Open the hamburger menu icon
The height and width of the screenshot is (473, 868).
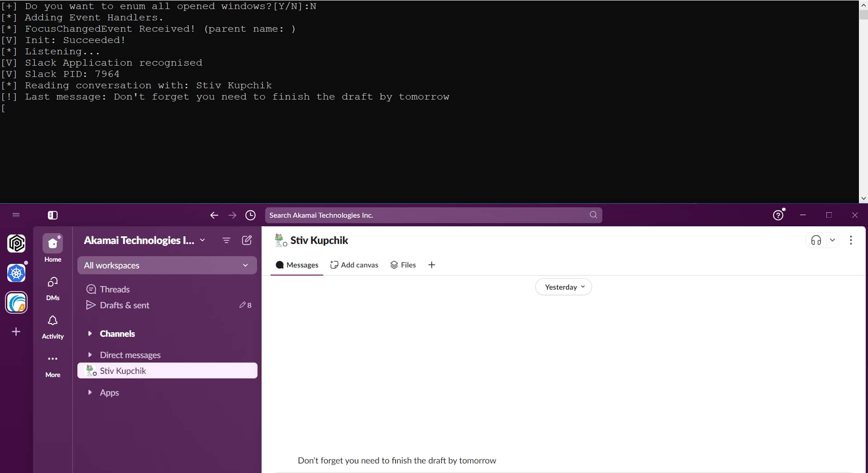pyautogui.click(x=16, y=215)
